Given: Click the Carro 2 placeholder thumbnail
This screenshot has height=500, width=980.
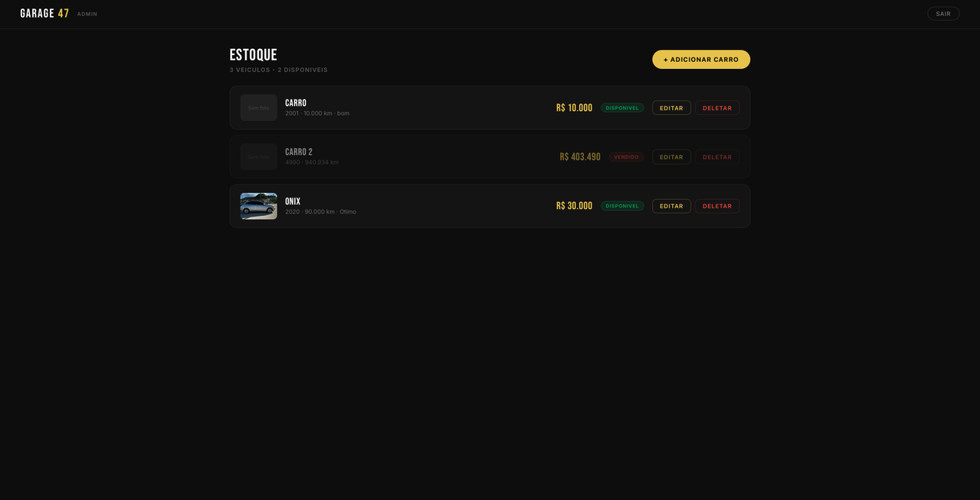Looking at the screenshot, I should click(259, 157).
